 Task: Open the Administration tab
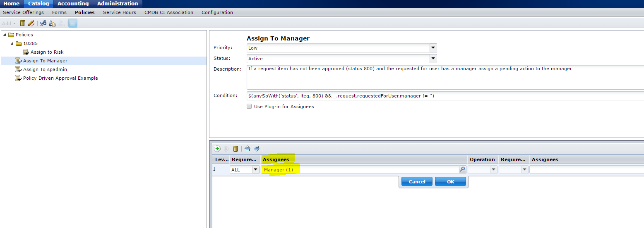[x=118, y=4]
